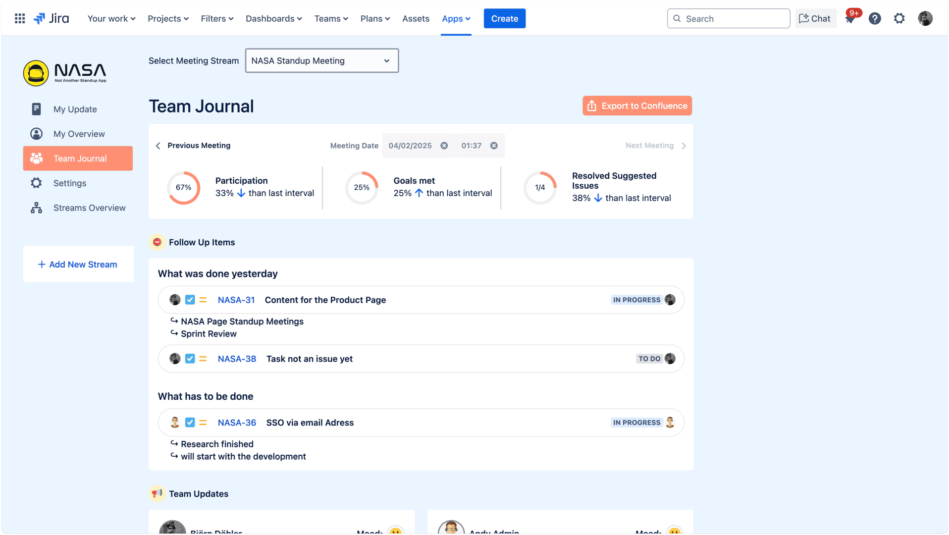949x535 pixels.
Task: Click the priority icon on NASA-38
Action: point(203,358)
